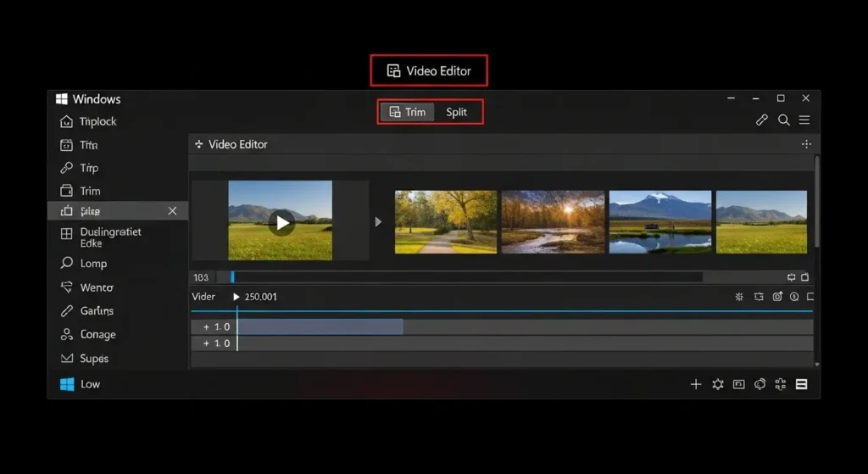Select the autumn park path thumbnail

(x=446, y=222)
